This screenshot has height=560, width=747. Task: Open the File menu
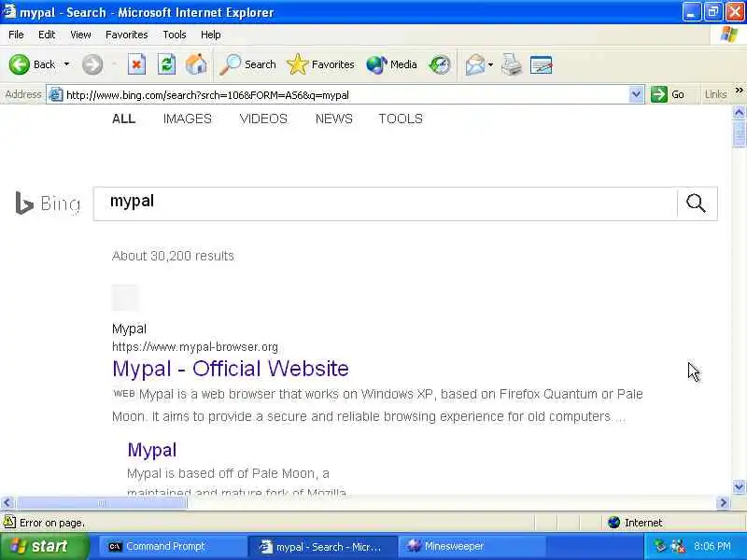coord(16,35)
